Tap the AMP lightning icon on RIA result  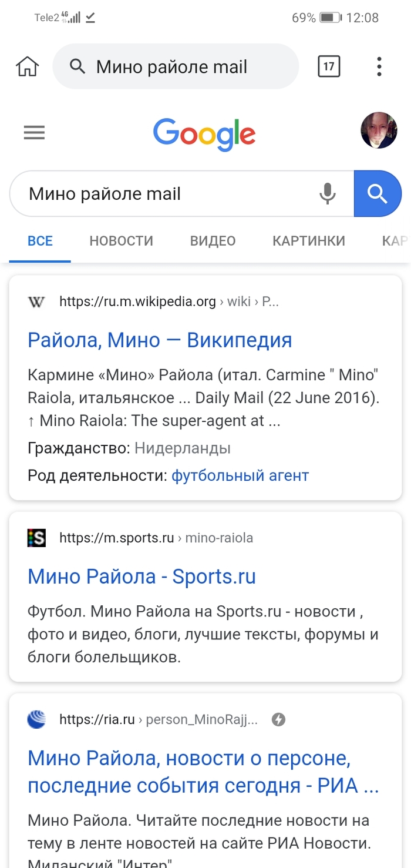pos(278,719)
